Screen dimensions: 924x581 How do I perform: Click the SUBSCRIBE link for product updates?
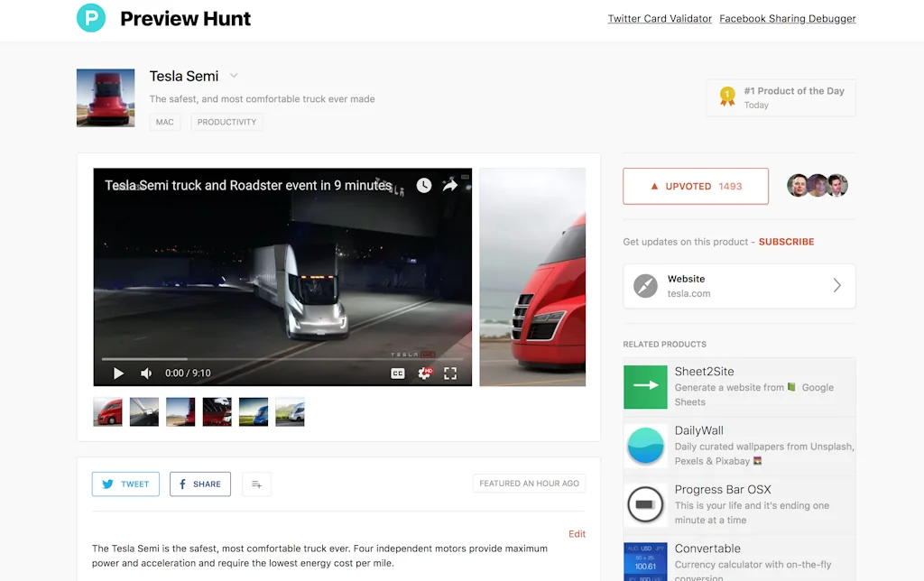coord(786,242)
